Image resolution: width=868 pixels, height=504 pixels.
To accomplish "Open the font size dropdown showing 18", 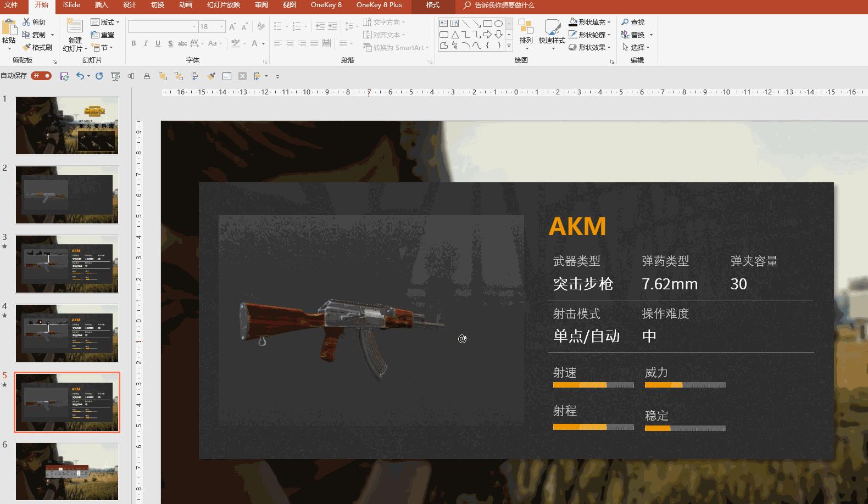I will coord(212,26).
